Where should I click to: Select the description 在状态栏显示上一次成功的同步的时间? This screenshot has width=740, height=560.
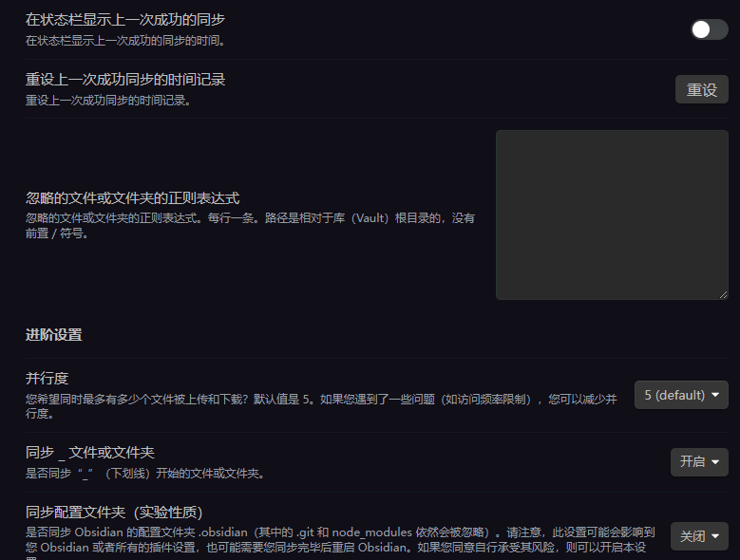click(125, 41)
